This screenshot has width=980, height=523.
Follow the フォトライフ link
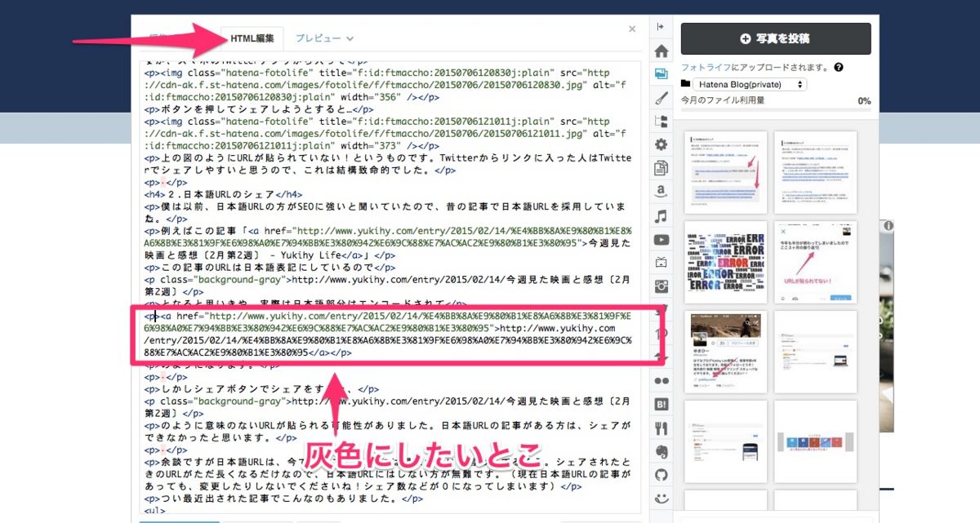click(x=706, y=68)
